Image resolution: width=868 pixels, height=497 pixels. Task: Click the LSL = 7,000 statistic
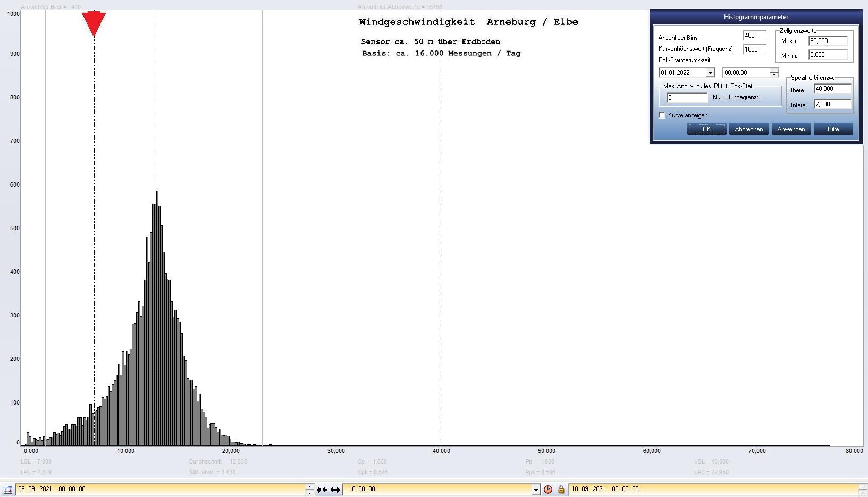coord(36,462)
